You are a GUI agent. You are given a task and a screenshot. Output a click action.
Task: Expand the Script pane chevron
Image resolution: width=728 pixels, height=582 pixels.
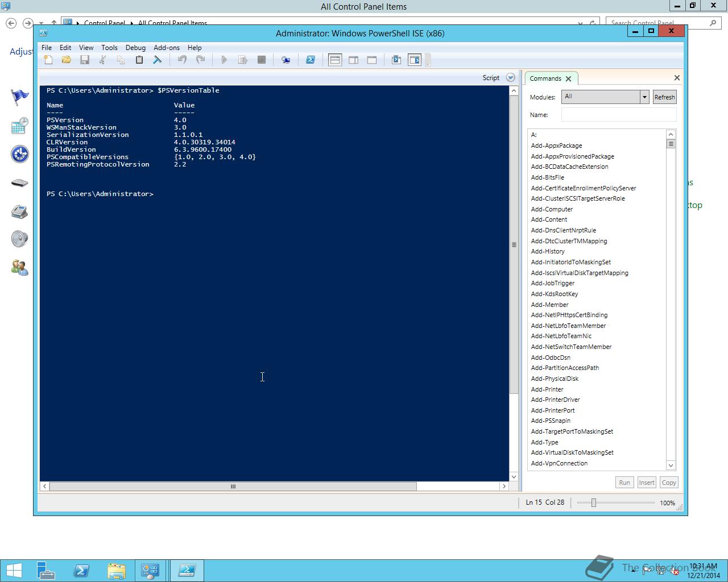510,78
